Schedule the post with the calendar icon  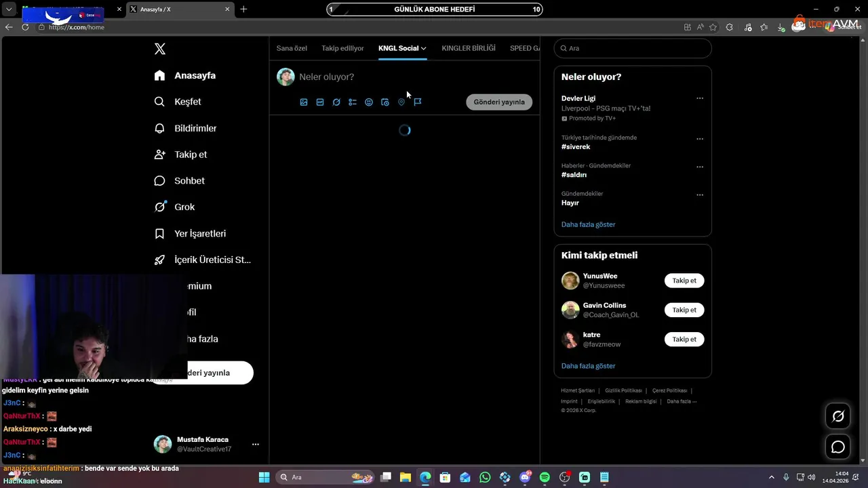pyautogui.click(x=385, y=102)
